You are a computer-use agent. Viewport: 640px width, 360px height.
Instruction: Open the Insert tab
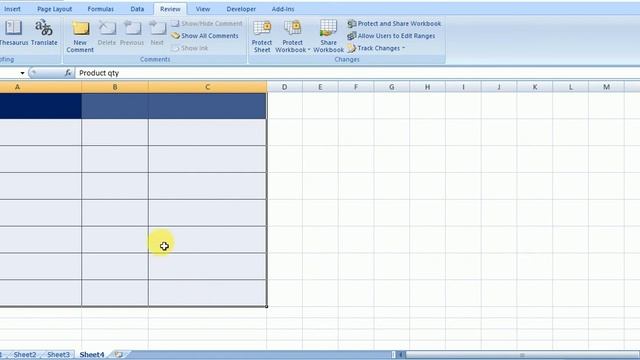(12, 9)
